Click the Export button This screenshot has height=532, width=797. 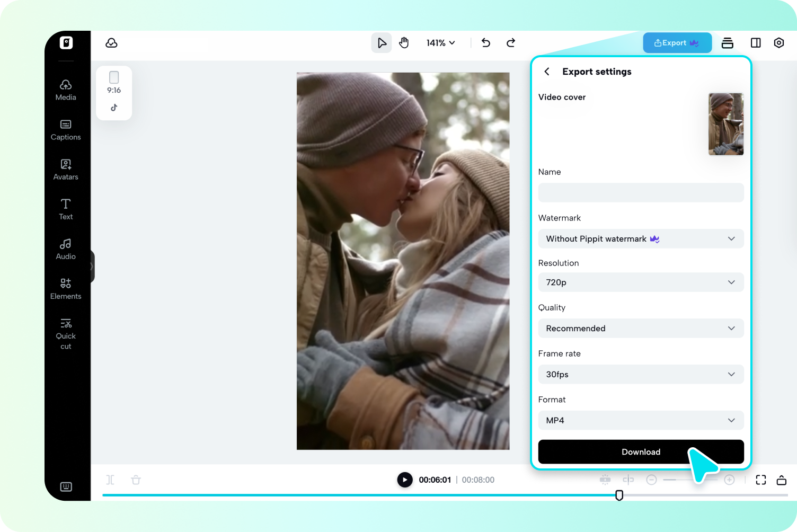pyautogui.click(x=677, y=43)
